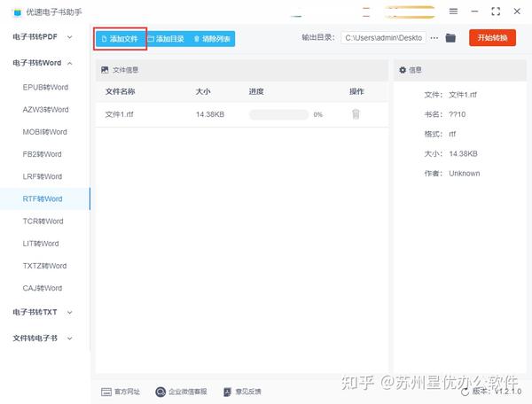
Task: Open the 官方网站 official website link
Action: (x=121, y=392)
